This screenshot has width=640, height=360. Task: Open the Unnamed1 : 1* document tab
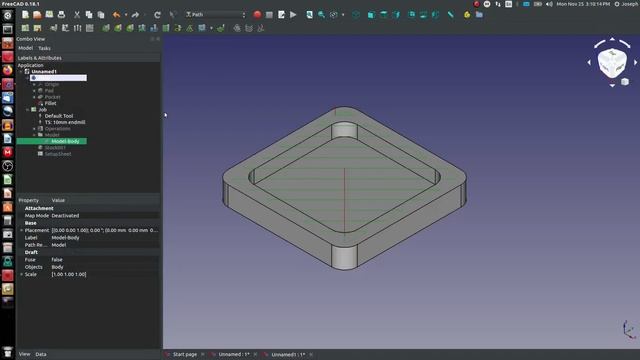[288, 354]
